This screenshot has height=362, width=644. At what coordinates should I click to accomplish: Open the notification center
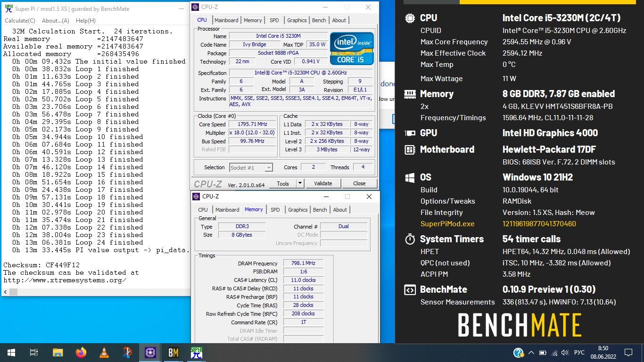(x=628, y=352)
